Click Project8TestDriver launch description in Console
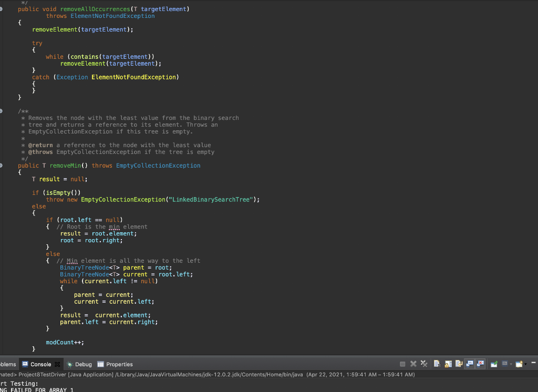 tap(207, 375)
